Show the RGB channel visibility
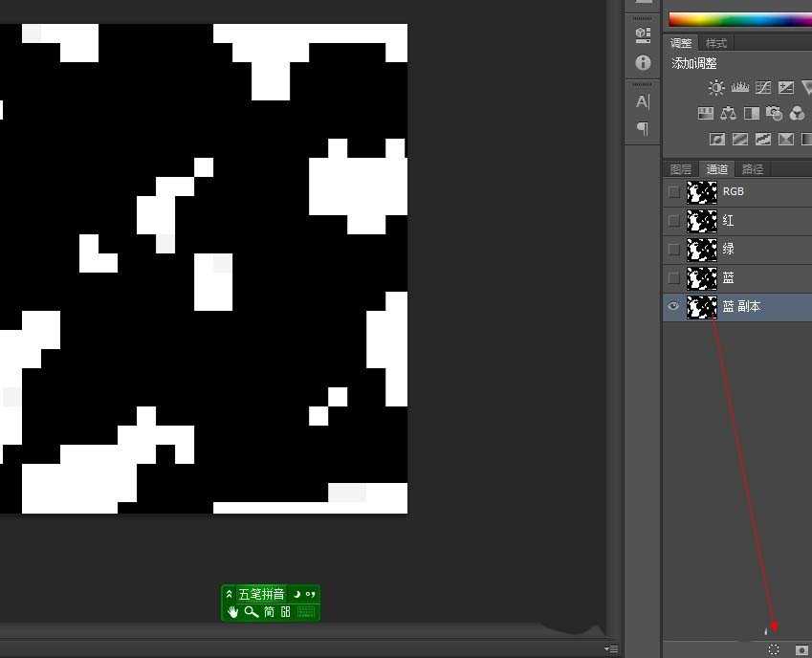 (674, 192)
